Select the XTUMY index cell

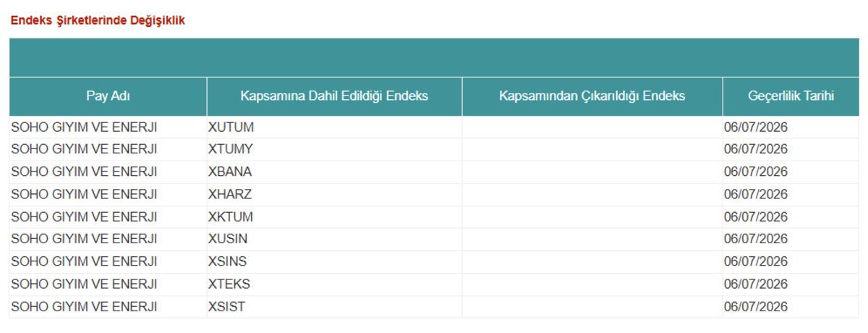(334, 150)
